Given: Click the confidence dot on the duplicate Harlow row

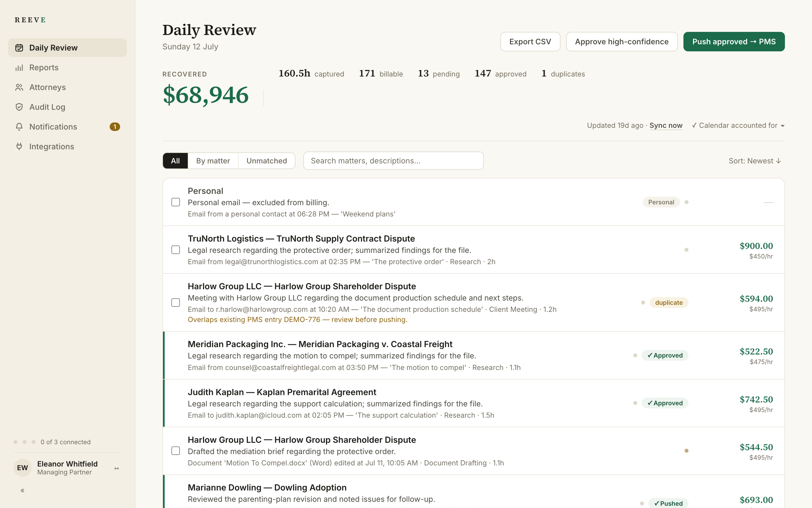Looking at the screenshot, I should click(x=643, y=302).
